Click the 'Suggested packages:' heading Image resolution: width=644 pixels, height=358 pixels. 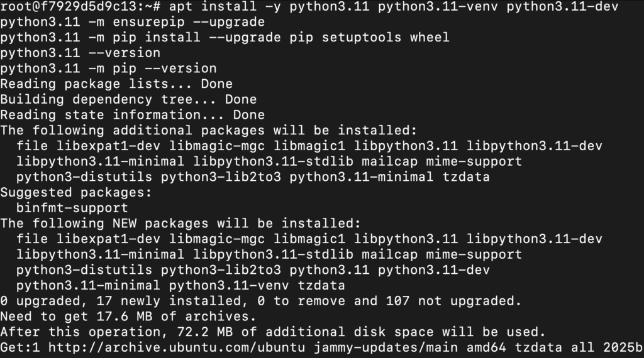pos(76,192)
